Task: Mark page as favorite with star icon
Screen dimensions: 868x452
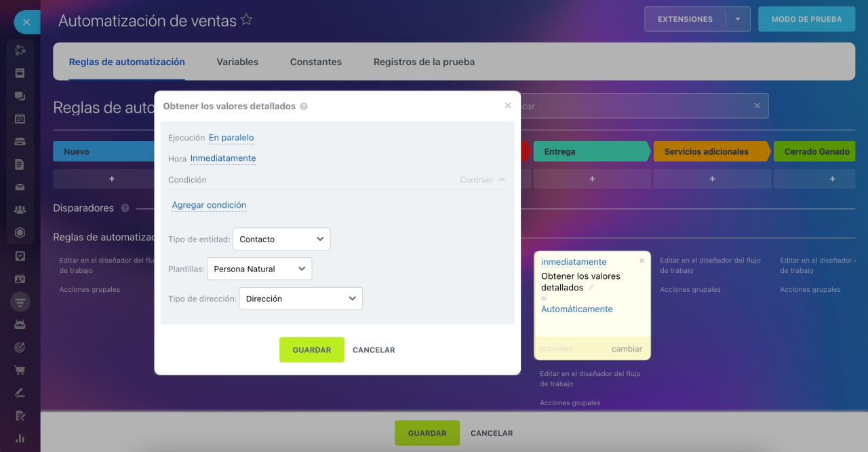Action: tap(246, 20)
